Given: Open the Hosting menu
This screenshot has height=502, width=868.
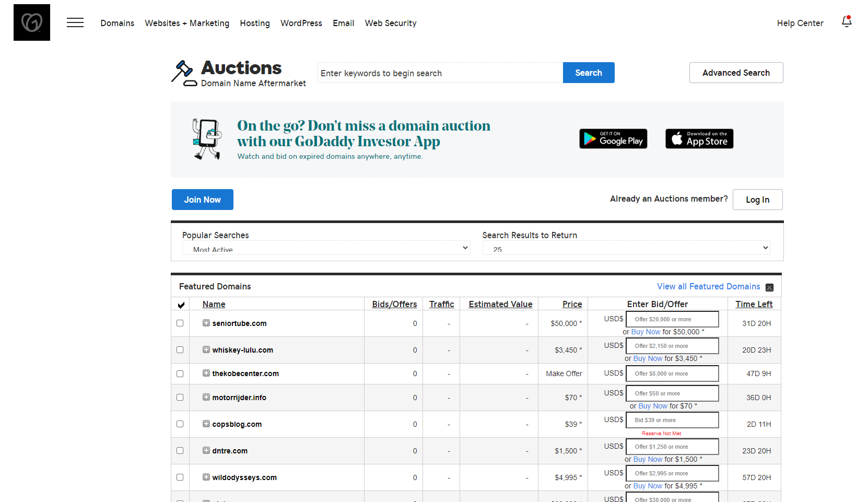Looking at the screenshot, I should point(255,23).
